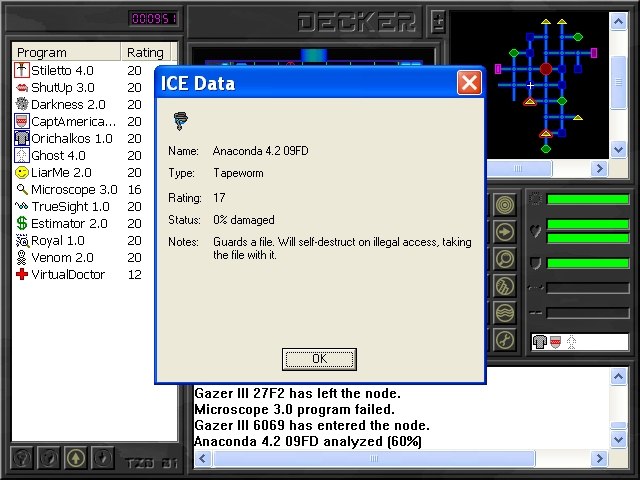Click the message log scroll-left arrow
640x480 pixels.
point(202,458)
